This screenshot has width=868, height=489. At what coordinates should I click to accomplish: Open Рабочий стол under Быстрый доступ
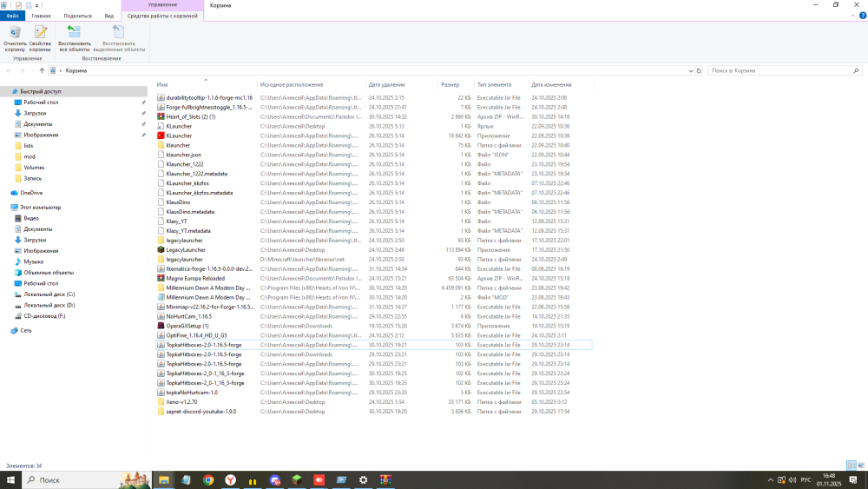pyautogui.click(x=41, y=102)
